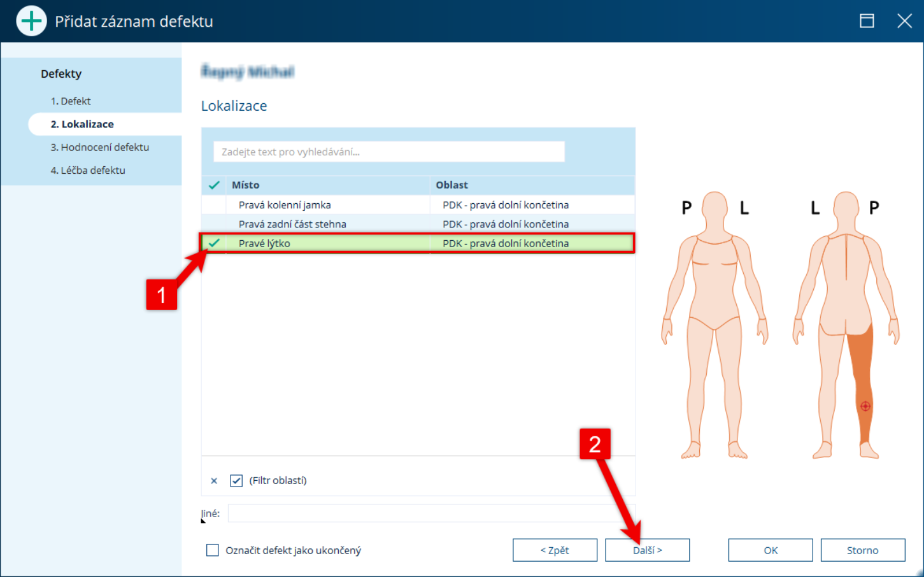Toggle the checkmark for Pravé lýtko row
The image size is (924, 577).
[214, 243]
